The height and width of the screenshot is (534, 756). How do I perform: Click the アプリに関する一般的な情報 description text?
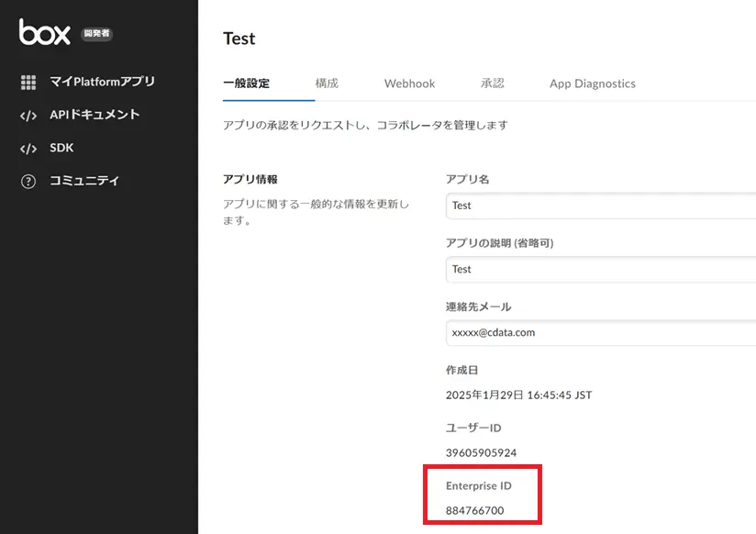316,212
